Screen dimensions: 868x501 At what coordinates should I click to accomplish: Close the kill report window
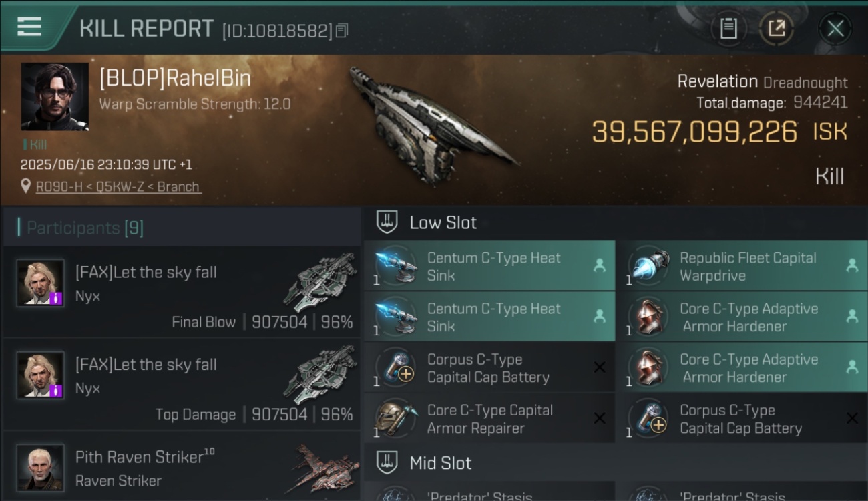click(x=835, y=29)
